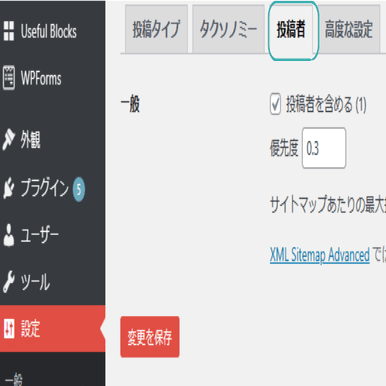Click the plugin update count badge 5
Image resolution: width=386 pixels, height=386 pixels.
point(79,189)
